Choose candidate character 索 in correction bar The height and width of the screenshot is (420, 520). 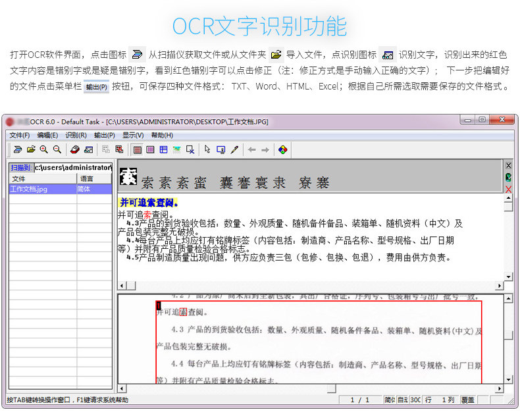(147, 183)
